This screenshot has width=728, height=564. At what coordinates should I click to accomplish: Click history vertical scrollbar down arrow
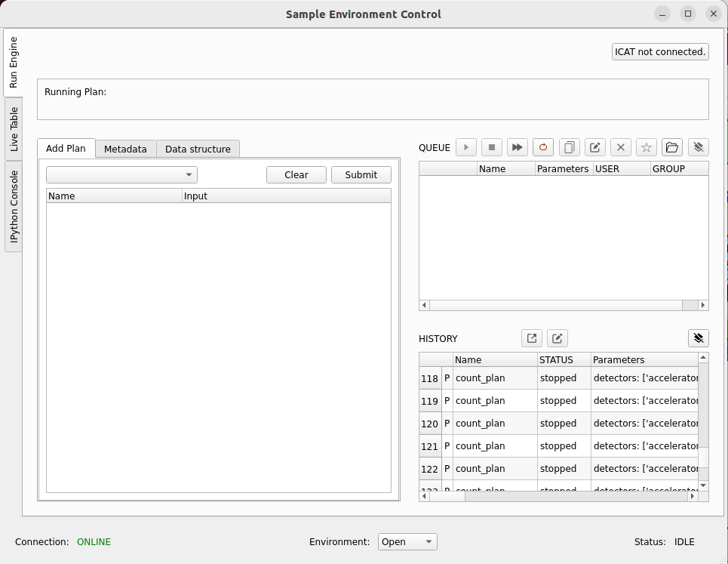(x=703, y=485)
